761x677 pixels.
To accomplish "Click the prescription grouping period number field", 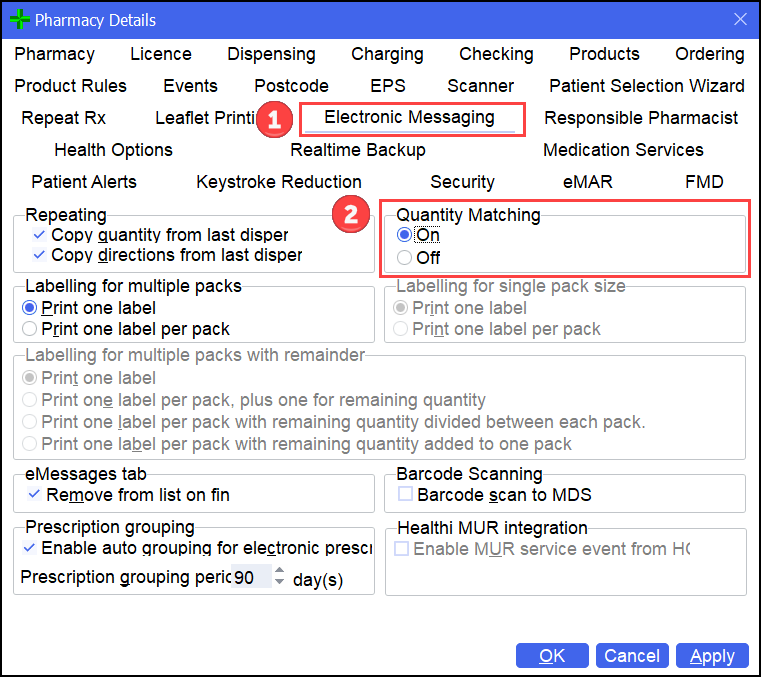I will [250, 578].
